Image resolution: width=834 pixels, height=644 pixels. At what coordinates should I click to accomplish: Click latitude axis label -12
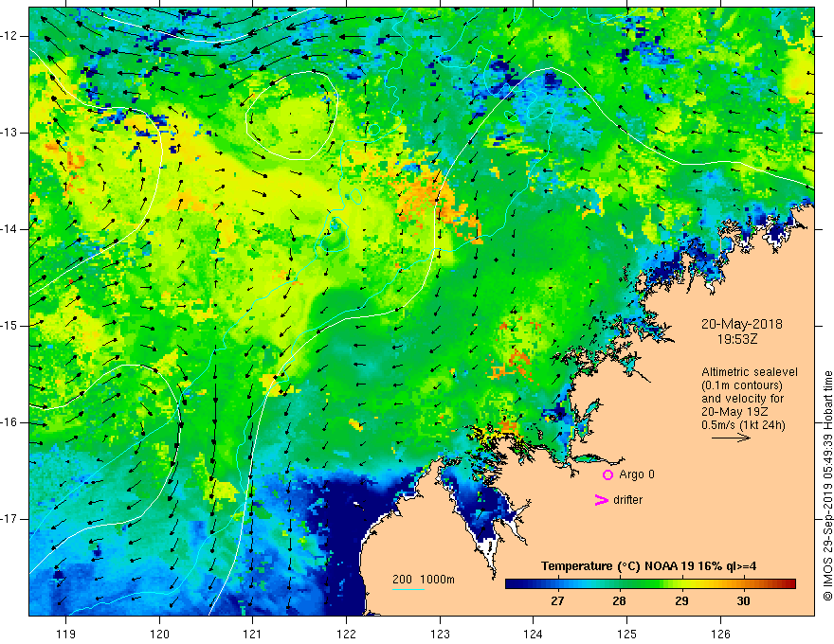(x=10, y=36)
